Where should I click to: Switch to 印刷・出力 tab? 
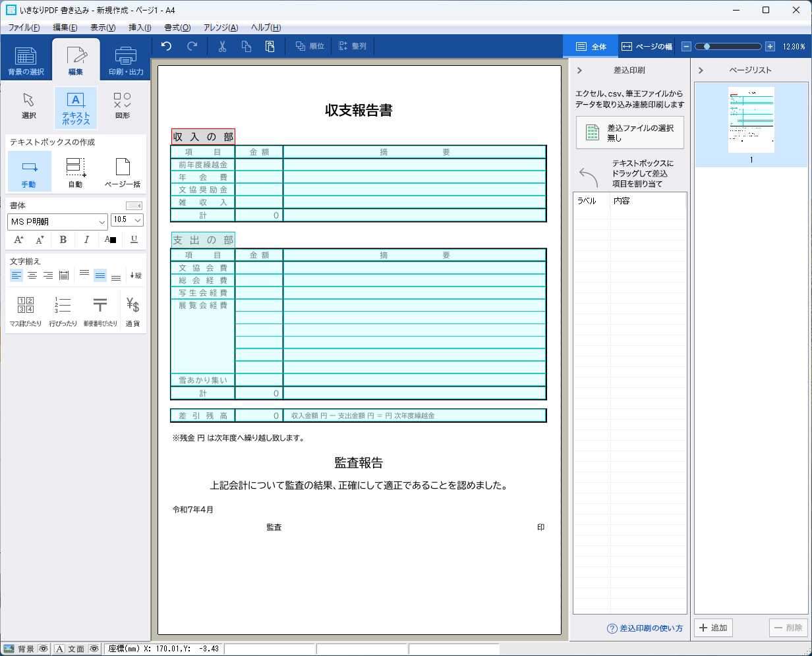pos(126,60)
